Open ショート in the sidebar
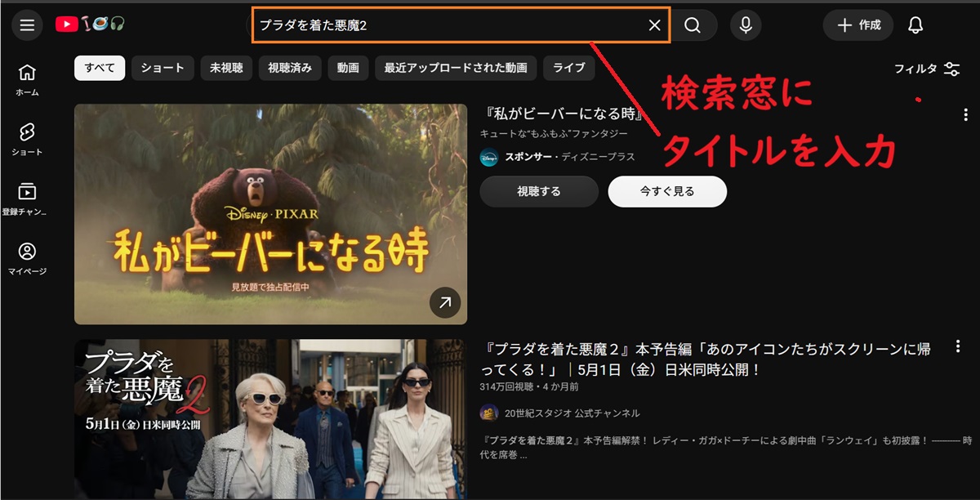This screenshot has height=500, width=980. (27, 140)
